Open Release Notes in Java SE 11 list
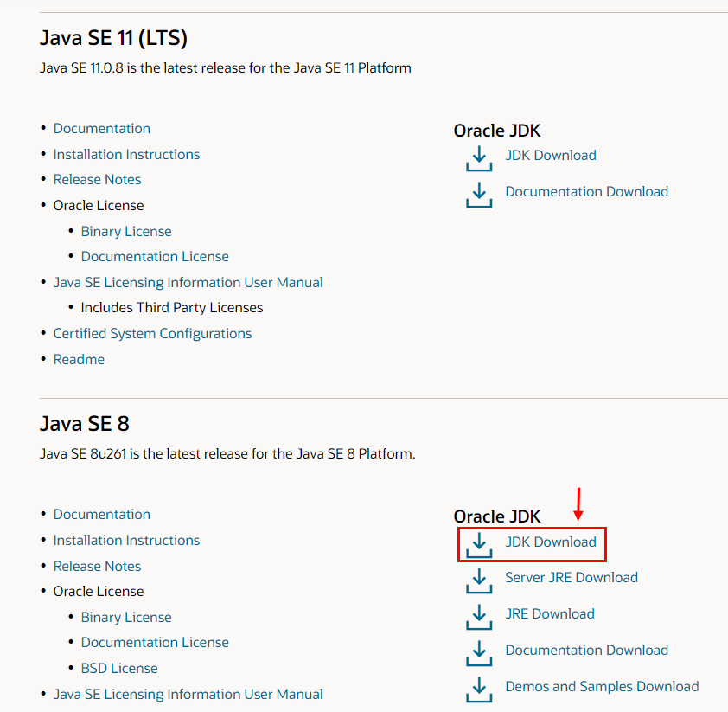This screenshot has width=728, height=712. 97,179
